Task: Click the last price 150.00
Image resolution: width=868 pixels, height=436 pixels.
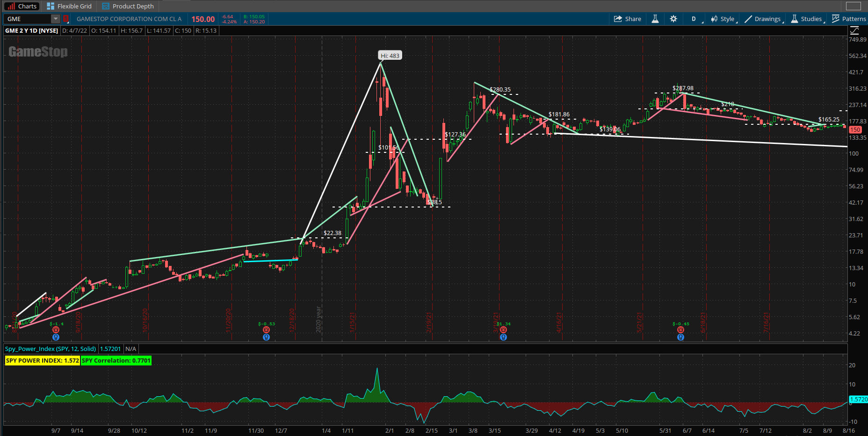Action: [203, 19]
